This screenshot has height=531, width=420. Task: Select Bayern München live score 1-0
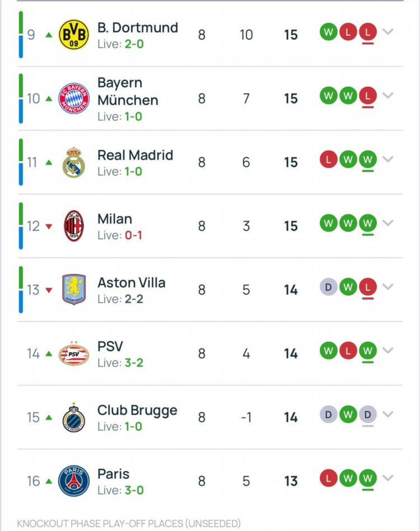point(133,117)
